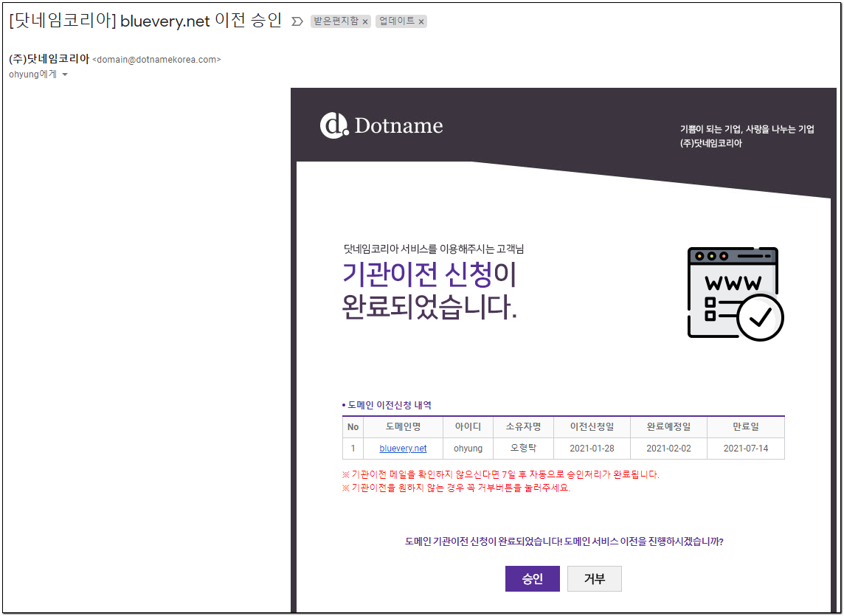Click sender address domain@dotnamekorea.com
844x616 pixels.
tap(156, 60)
